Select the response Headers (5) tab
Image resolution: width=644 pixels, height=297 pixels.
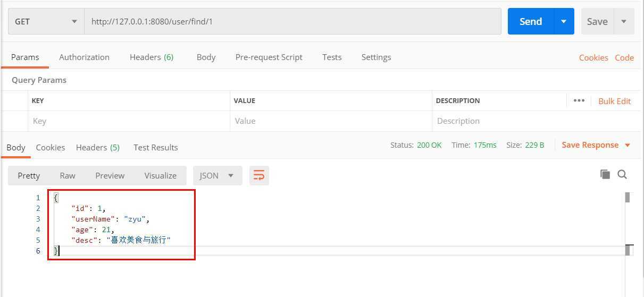(x=98, y=148)
